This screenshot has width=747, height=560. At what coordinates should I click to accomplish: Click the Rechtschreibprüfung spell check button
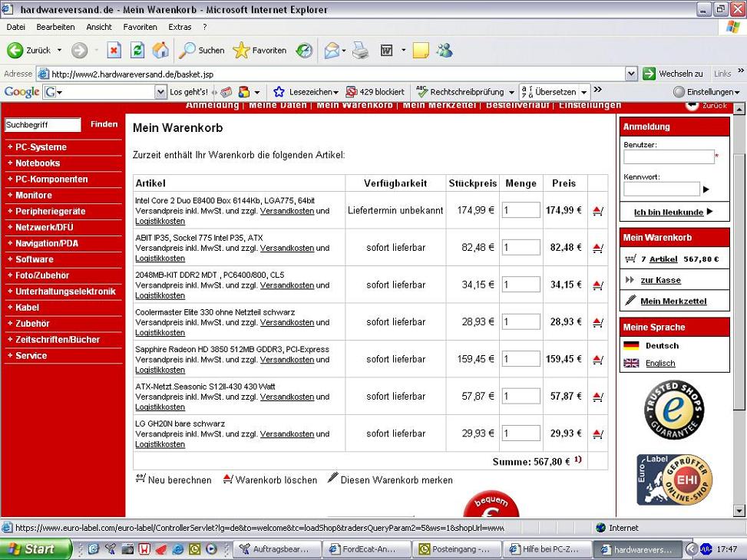tap(460, 92)
